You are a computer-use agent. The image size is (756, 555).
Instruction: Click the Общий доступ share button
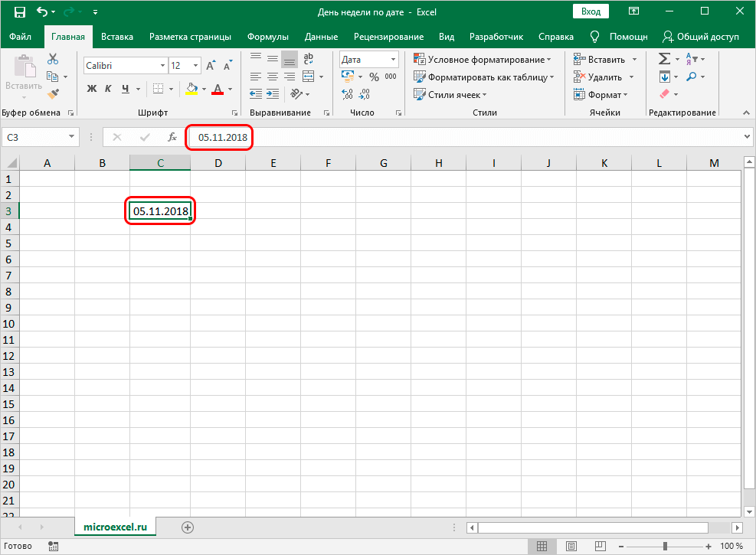pos(701,37)
